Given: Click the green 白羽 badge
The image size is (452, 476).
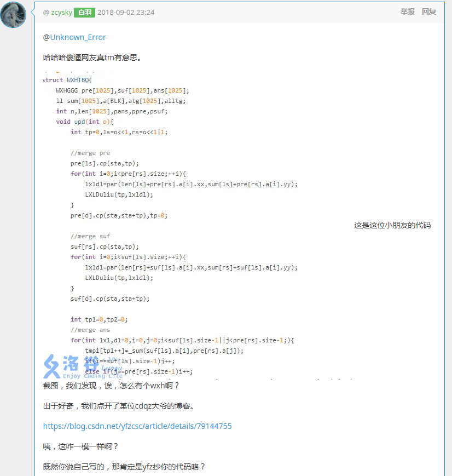Looking at the screenshot, I should 84,12.
